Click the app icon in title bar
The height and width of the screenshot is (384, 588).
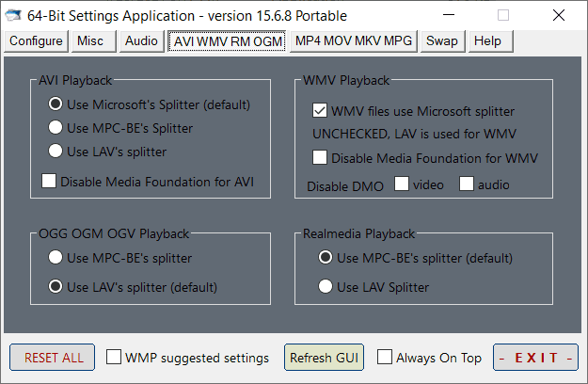click(x=15, y=15)
